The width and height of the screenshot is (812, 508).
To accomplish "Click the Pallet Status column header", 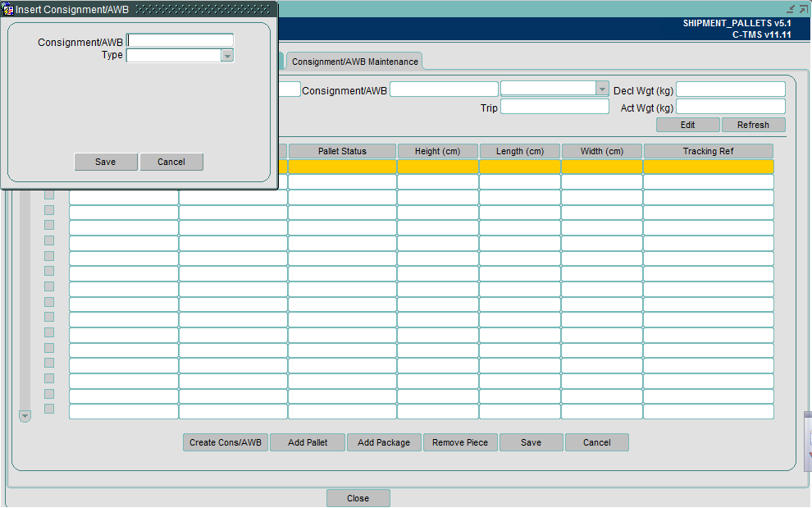I will tap(342, 151).
